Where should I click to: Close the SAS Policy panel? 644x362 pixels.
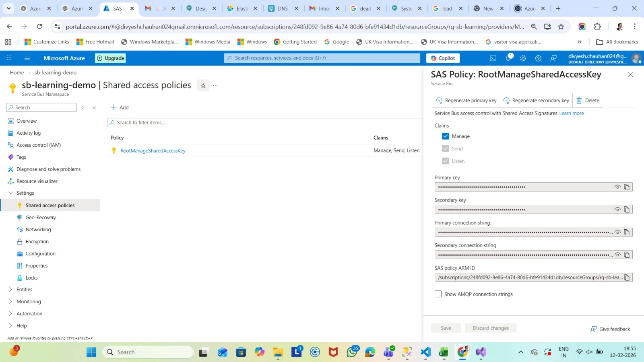coord(630,75)
